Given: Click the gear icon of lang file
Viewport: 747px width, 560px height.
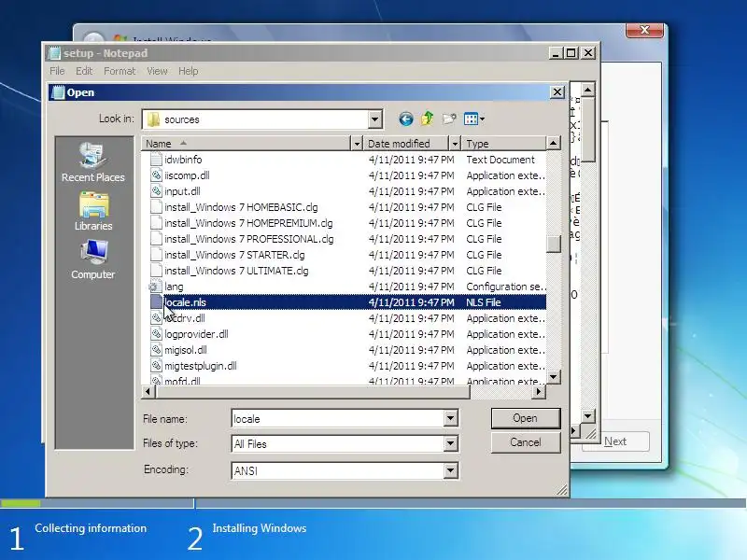Looking at the screenshot, I should click(154, 287).
